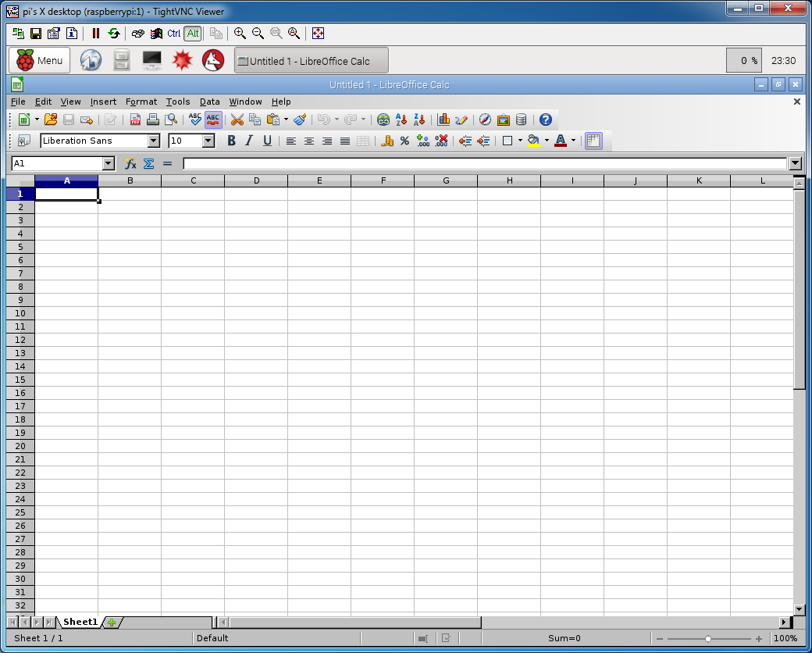Click the Sum sigma button
The height and width of the screenshot is (653, 812).
pos(148,164)
